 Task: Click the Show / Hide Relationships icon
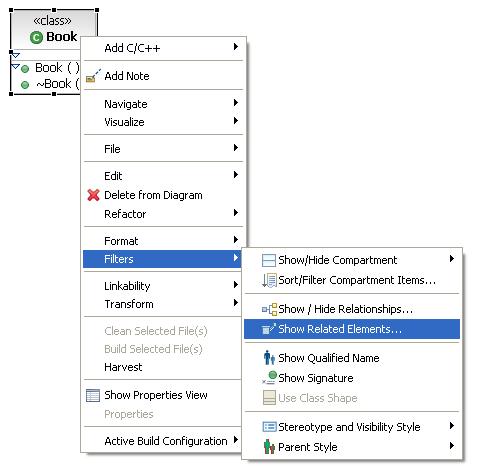pos(269,309)
